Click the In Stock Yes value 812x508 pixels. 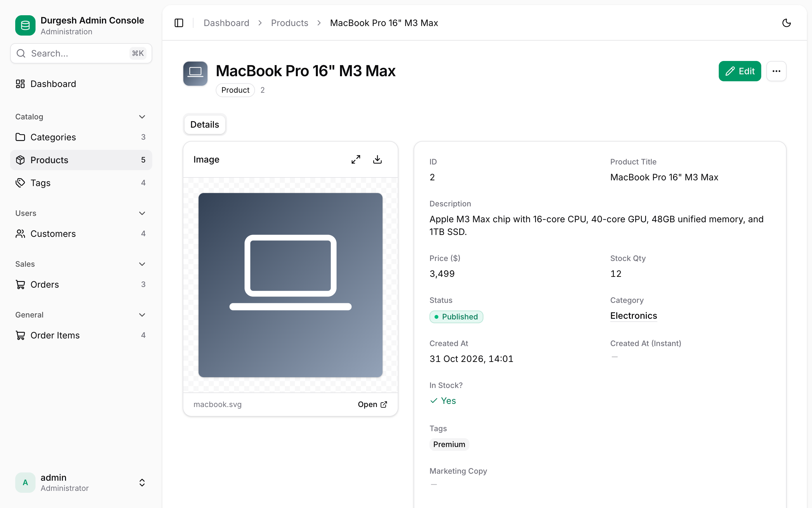pyautogui.click(x=443, y=400)
